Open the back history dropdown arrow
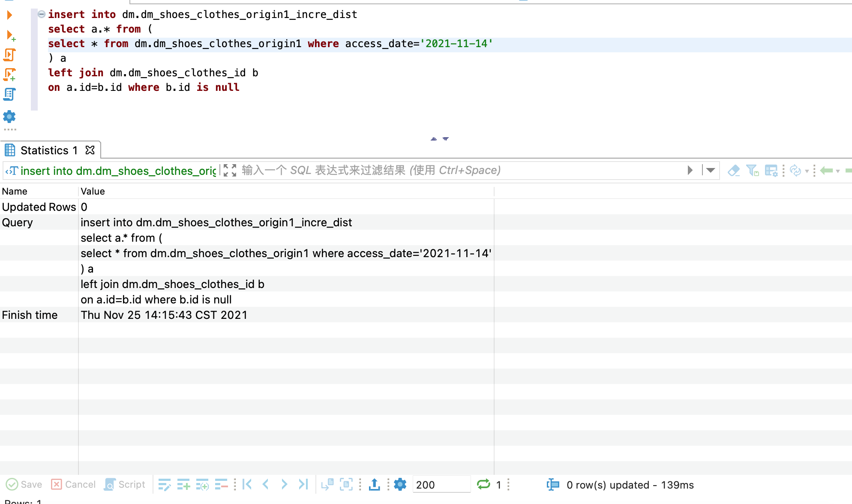This screenshot has width=852, height=504. click(838, 171)
